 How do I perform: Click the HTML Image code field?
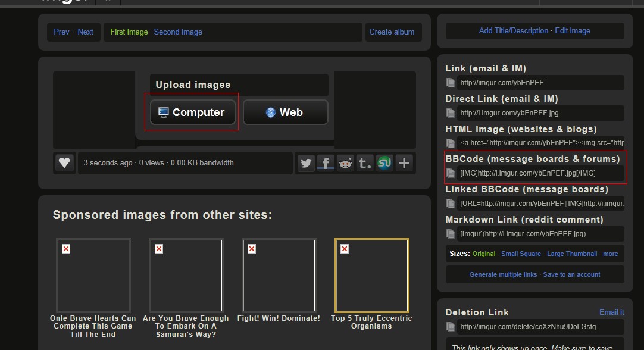click(541, 143)
